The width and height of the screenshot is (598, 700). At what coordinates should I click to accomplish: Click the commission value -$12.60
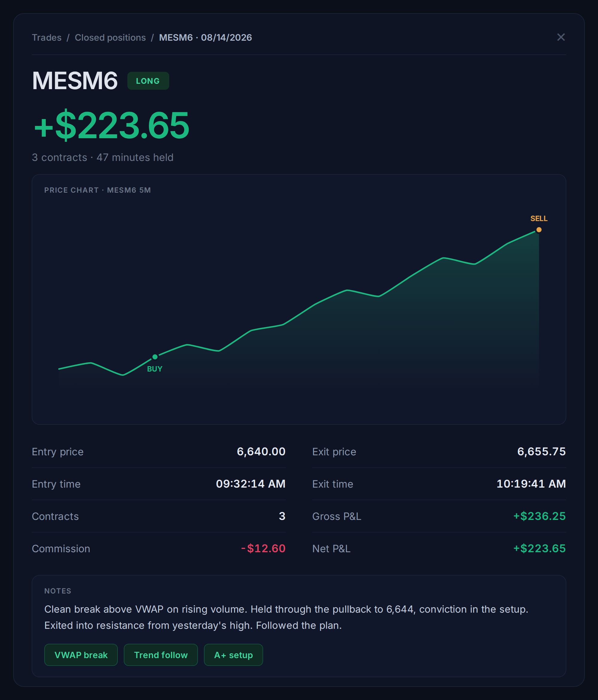click(x=263, y=548)
